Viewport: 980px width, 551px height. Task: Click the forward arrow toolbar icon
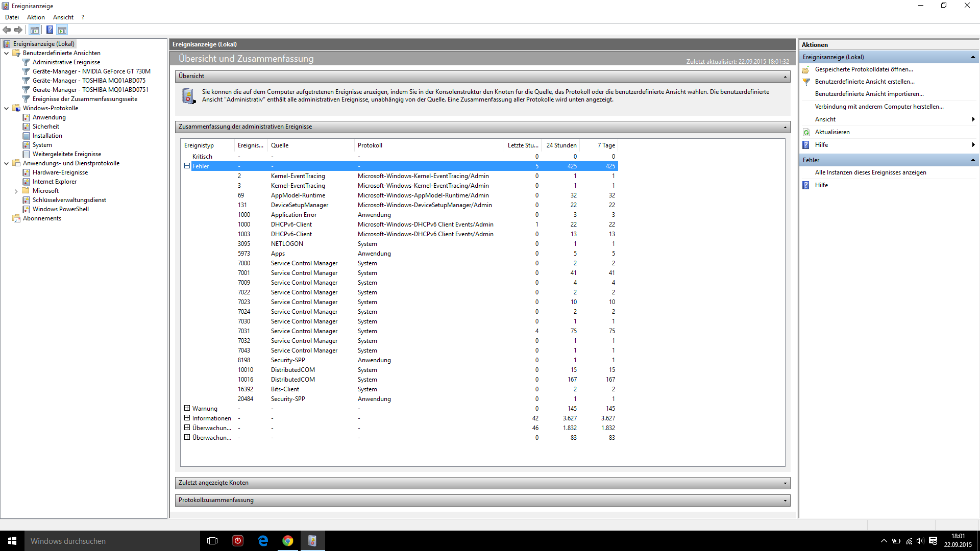click(18, 30)
